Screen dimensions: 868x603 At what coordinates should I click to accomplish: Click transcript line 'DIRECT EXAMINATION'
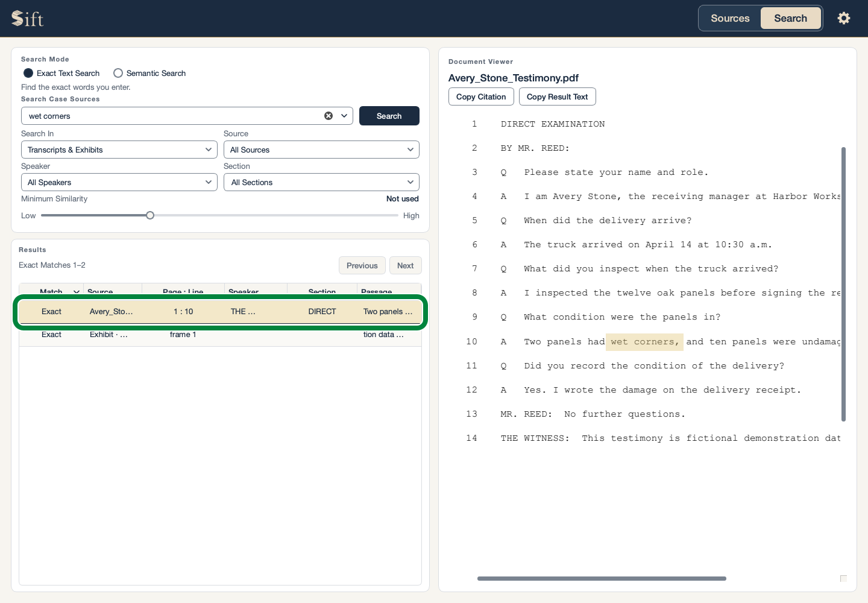coord(553,124)
